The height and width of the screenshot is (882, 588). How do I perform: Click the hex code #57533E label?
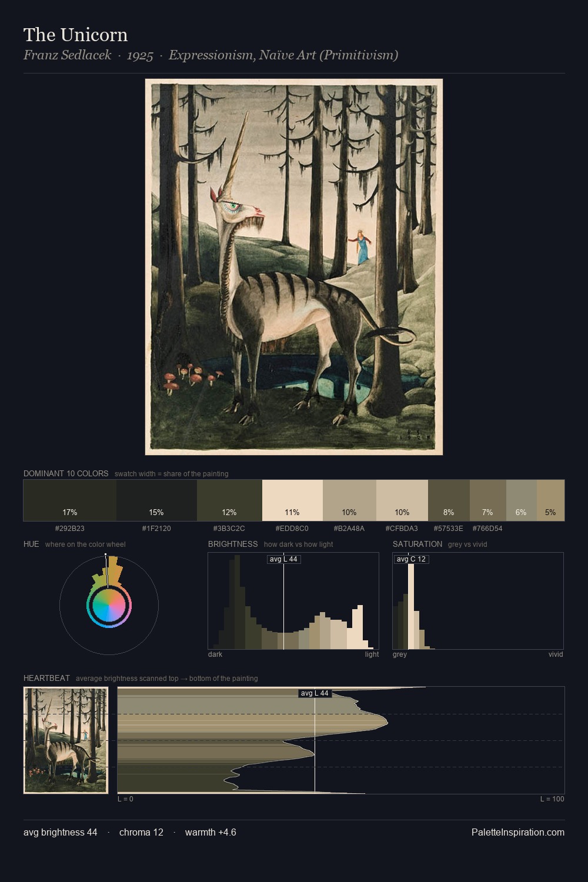pyautogui.click(x=449, y=529)
